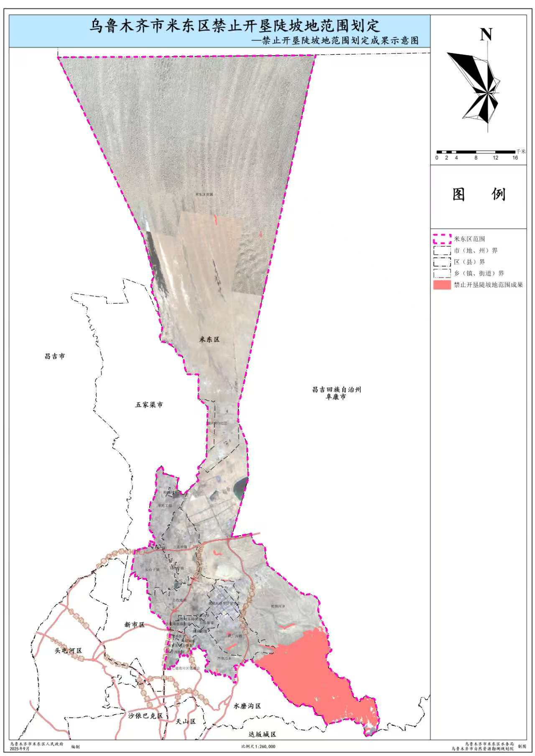Select the 头屯河区 district label

(69, 651)
